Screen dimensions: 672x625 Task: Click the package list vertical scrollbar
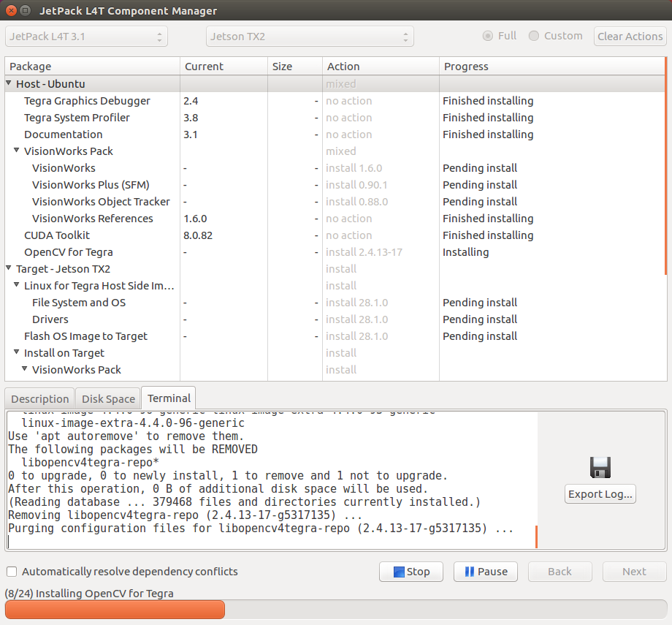[x=665, y=166]
